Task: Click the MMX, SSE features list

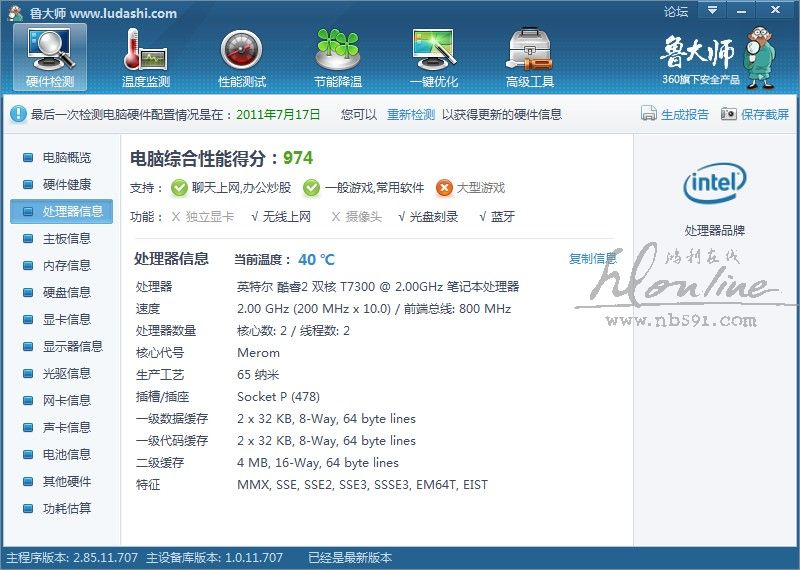Action: click(362, 484)
